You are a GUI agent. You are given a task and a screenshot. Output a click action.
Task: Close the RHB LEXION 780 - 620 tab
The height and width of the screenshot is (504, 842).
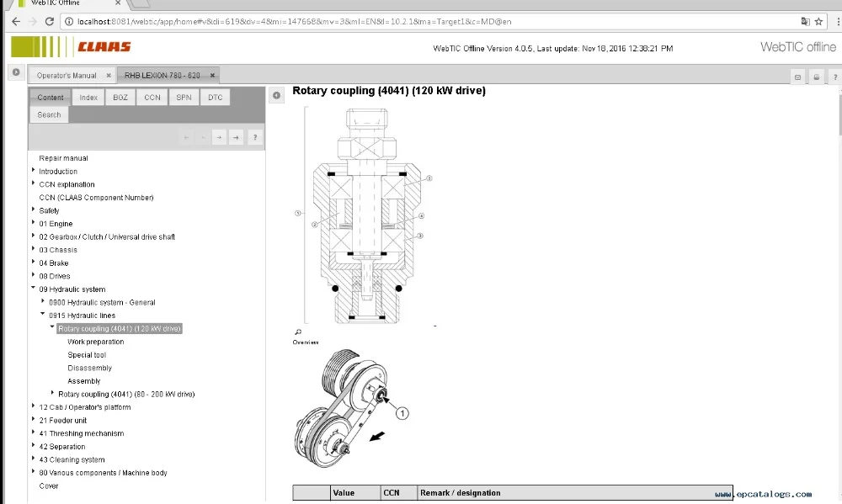click(x=212, y=75)
